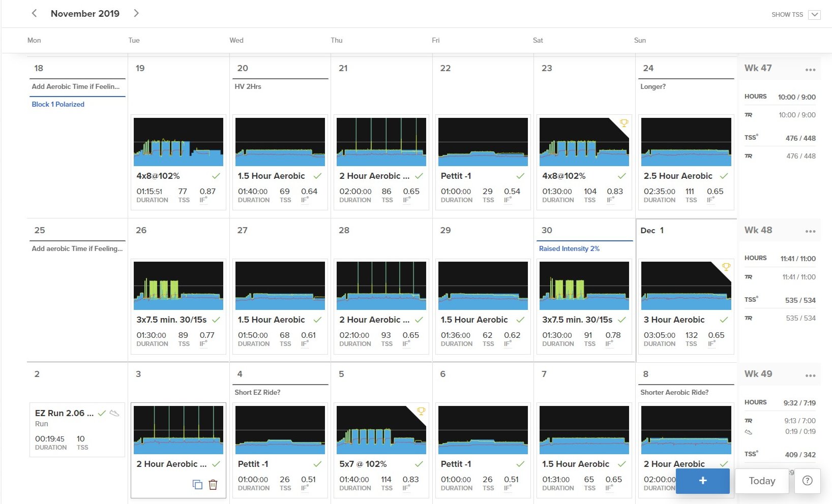Click completed checkmark on Nov 22 Pettit -1
Image resolution: width=832 pixels, height=504 pixels.
coord(520,176)
